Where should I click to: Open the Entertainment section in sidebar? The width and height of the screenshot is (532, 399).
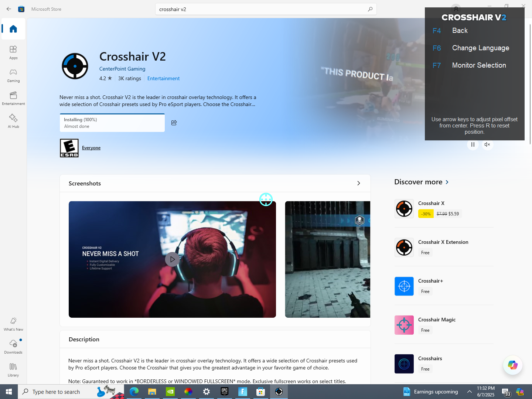coord(13,98)
